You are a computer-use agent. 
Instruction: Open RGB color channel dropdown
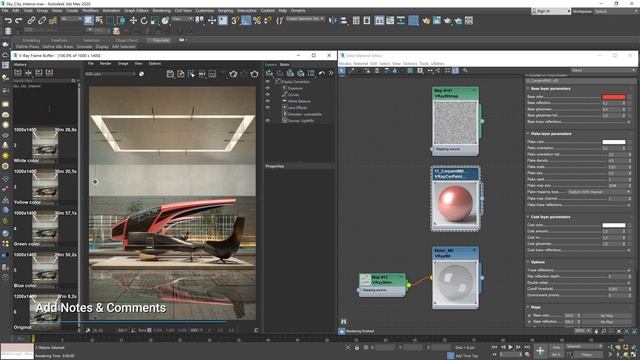click(110, 74)
